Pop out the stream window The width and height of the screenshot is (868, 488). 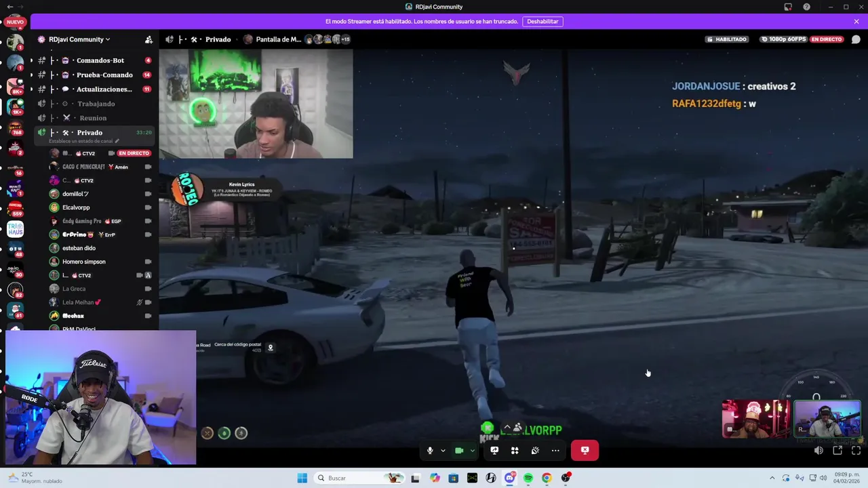tap(837, 451)
